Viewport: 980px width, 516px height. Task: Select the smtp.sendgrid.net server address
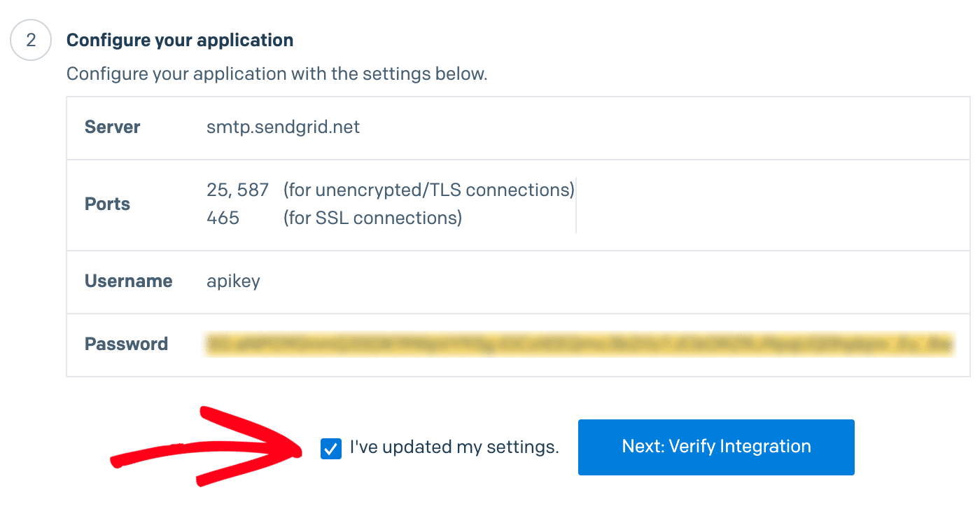(x=283, y=127)
